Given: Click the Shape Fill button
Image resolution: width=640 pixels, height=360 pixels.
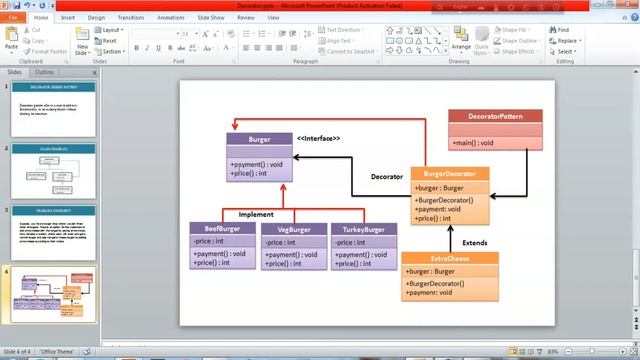Looking at the screenshot, I should tap(511, 30).
